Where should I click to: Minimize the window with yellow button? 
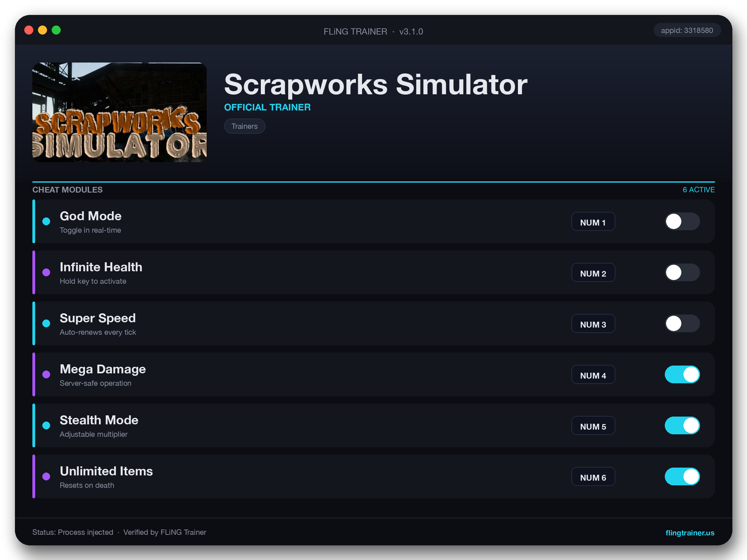[x=43, y=30]
